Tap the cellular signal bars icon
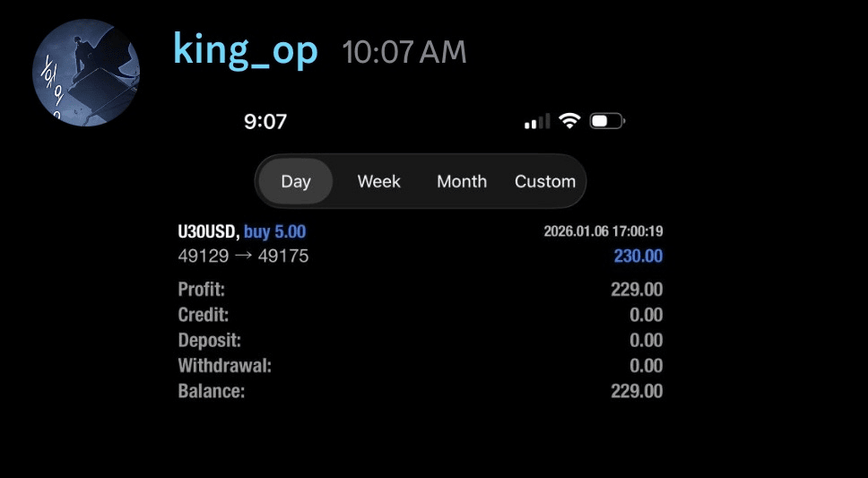 click(x=536, y=121)
